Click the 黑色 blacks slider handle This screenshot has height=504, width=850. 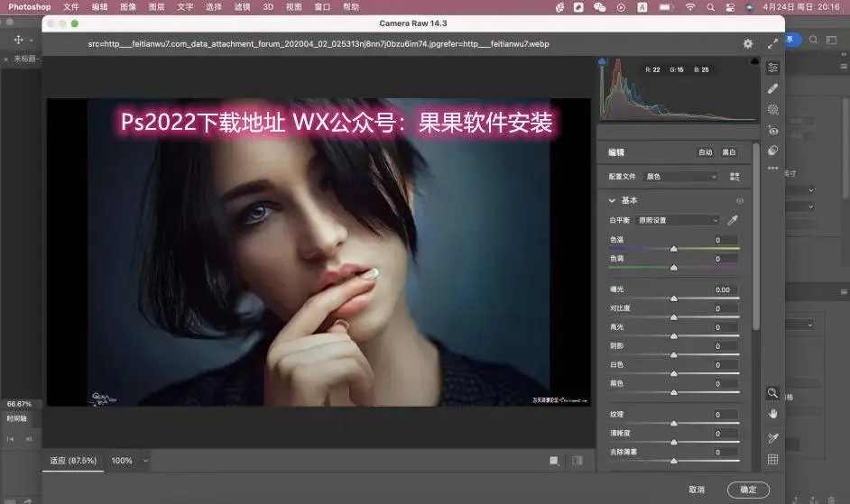click(674, 392)
